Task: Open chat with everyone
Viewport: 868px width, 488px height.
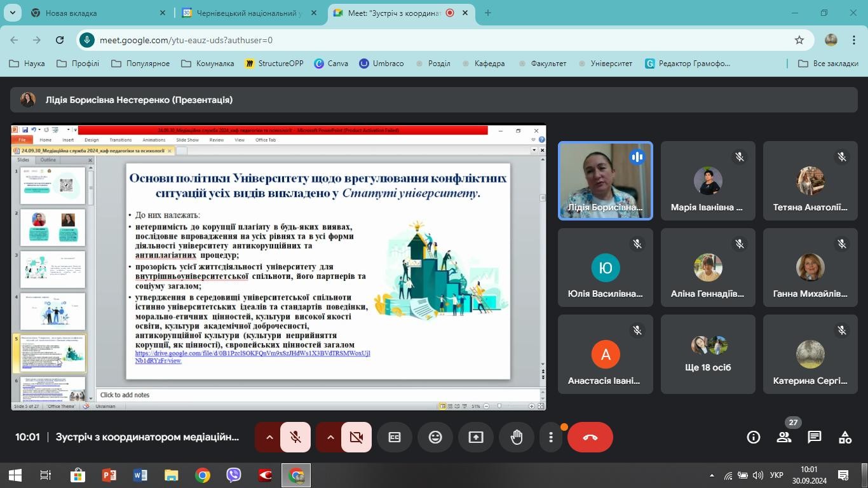Action: point(815,437)
